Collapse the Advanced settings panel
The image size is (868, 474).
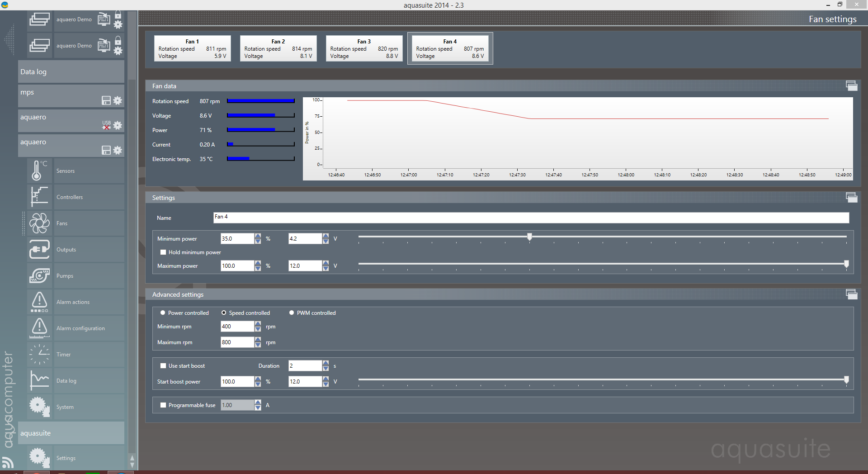coord(851,294)
